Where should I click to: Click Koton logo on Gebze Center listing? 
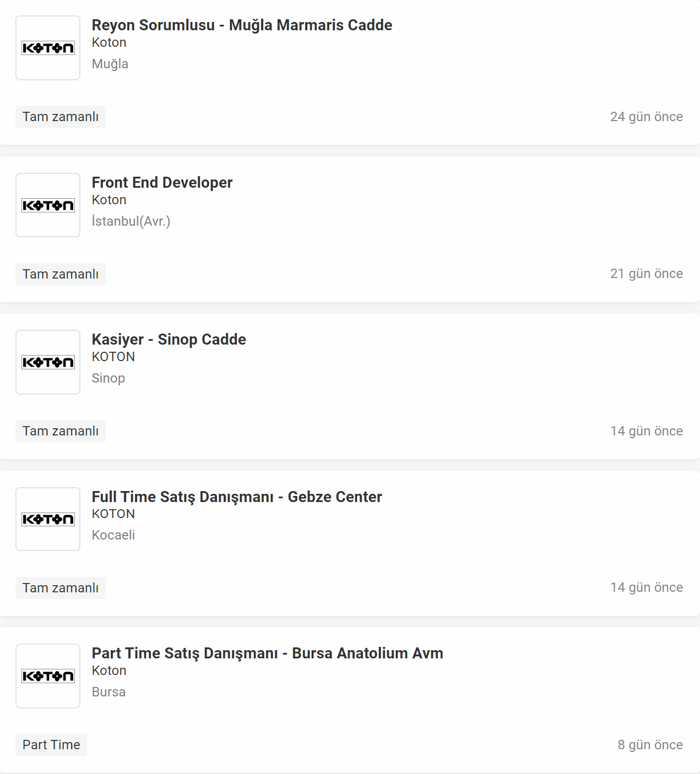pyautogui.click(x=48, y=519)
